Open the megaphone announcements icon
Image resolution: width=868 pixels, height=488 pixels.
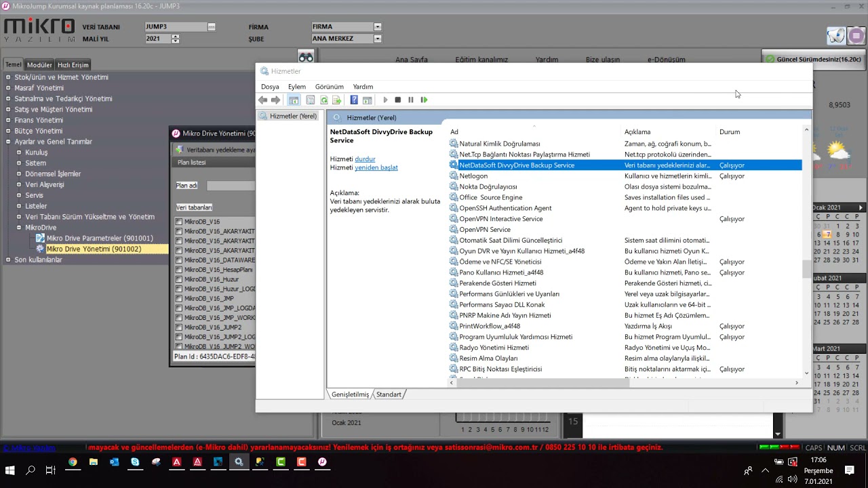pyautogui.click(x=836, y=35)
